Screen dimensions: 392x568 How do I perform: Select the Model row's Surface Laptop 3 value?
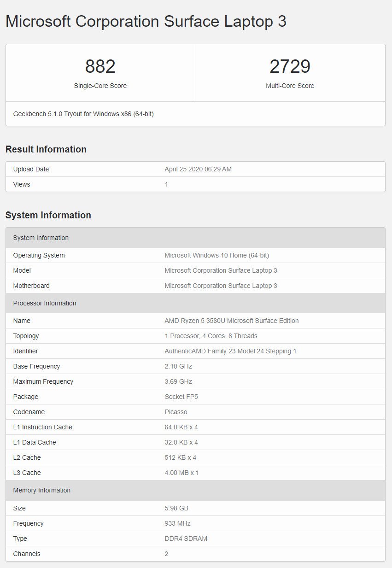click(221, 270)
